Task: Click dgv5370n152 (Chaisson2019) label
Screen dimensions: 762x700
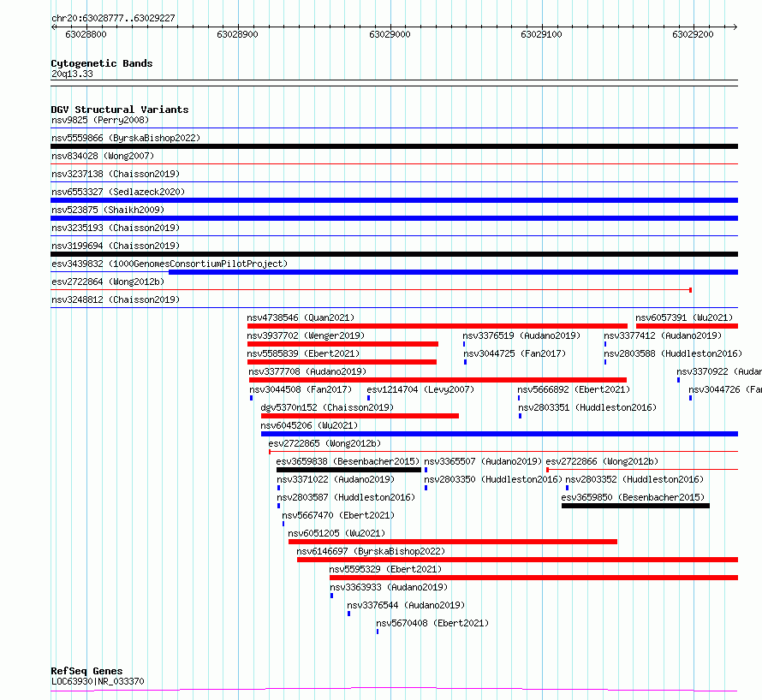Action: [327, 407]
